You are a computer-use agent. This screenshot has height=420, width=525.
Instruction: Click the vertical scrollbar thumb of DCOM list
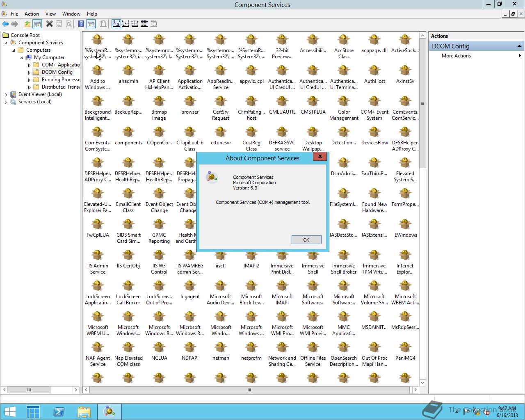click(422, 103)
